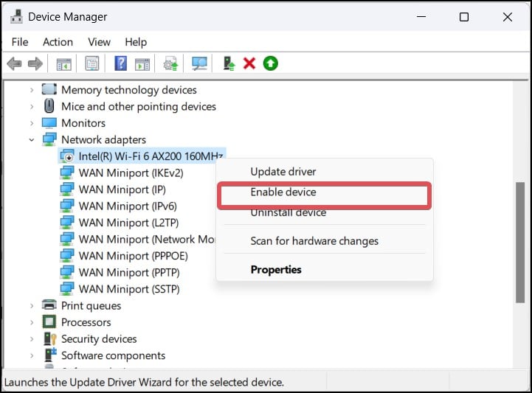Select the Software components label
532x393 pixels.
[114, 355]
